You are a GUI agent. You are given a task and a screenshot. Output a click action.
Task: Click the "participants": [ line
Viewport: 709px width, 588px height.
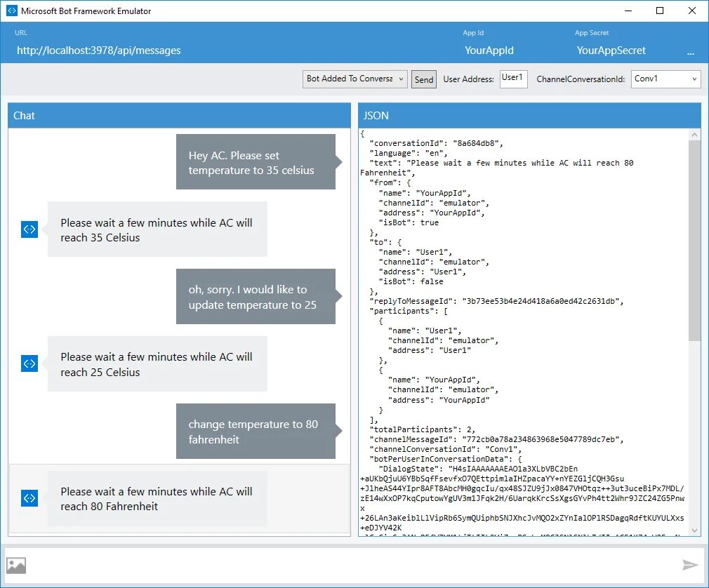[x=409, y=311]
